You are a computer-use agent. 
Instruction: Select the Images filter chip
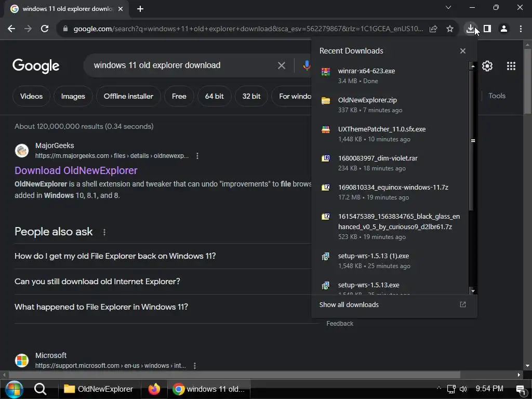[x=73, y=96]
